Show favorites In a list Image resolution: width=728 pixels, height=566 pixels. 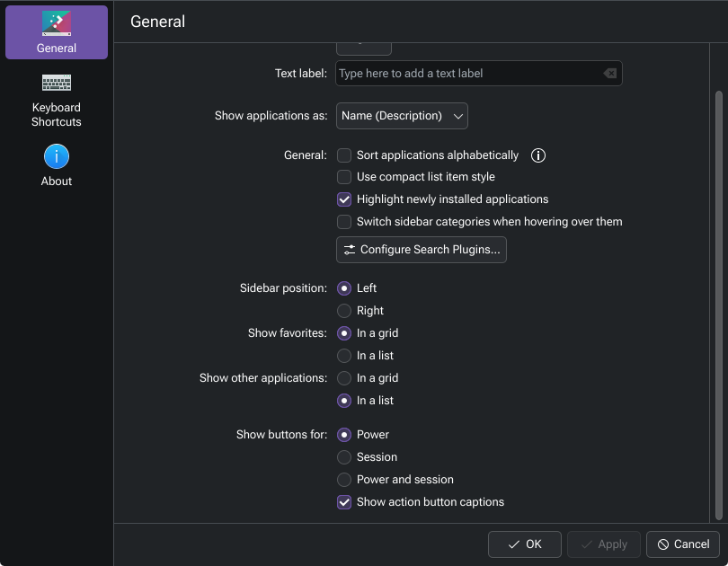pyautogui.click(x=344, y=356)
